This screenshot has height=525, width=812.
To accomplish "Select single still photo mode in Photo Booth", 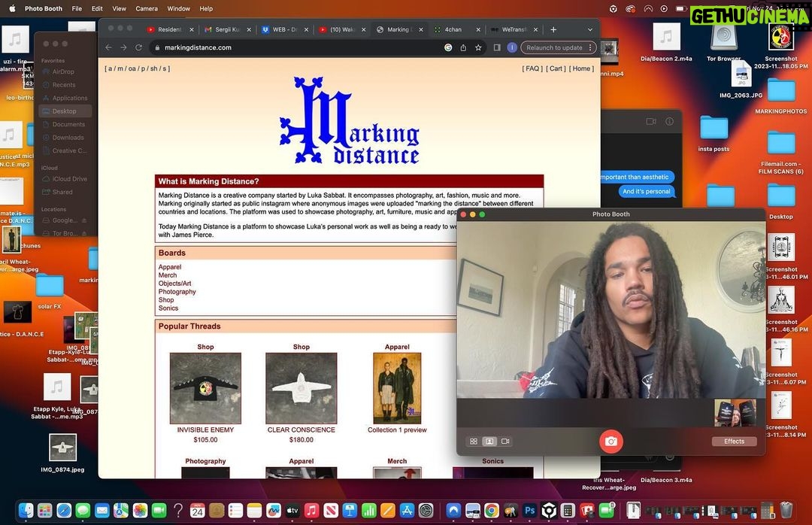I will click(489, 442).
